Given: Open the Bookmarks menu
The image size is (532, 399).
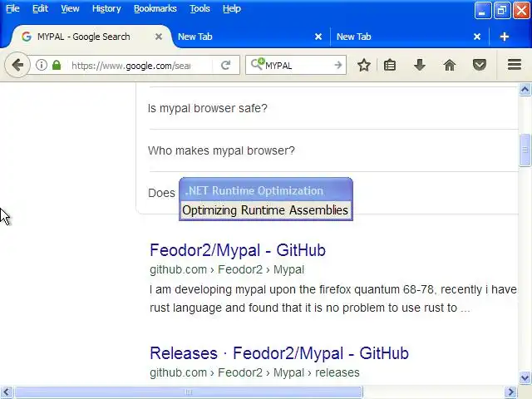Looking at the screenshot, I should point(155,8).
